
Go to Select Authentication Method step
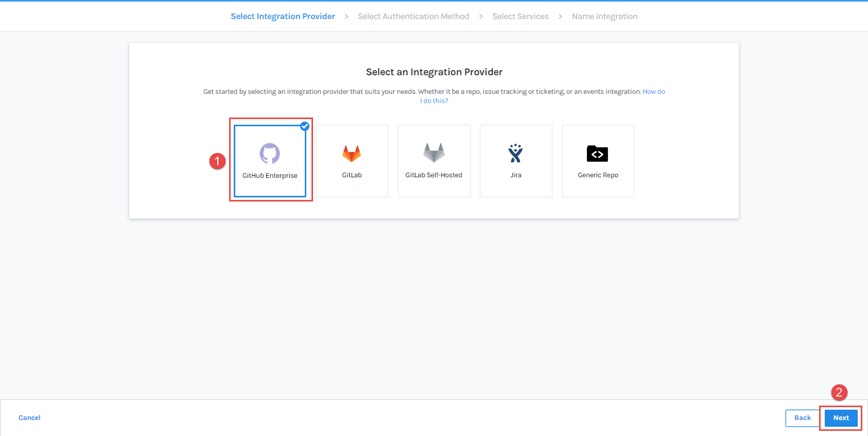[x=413, y=16]
